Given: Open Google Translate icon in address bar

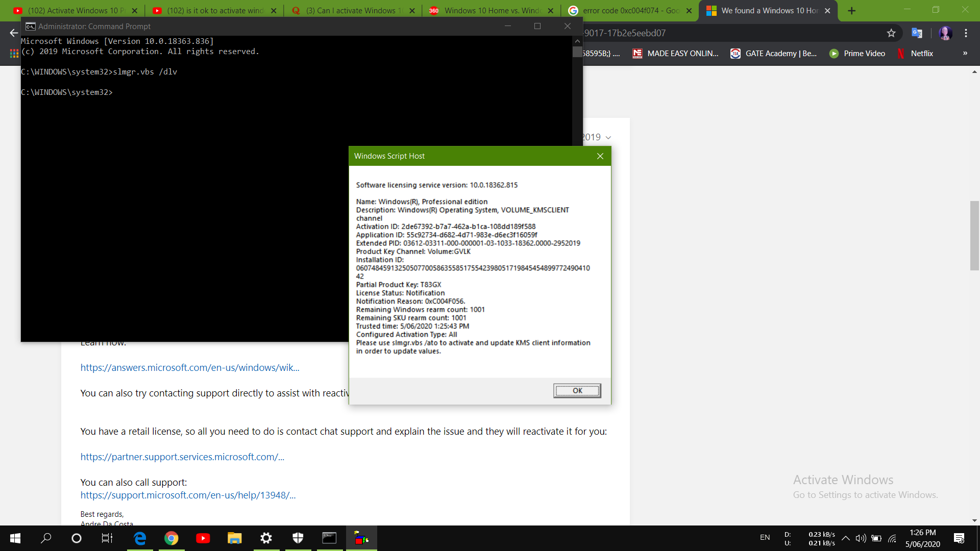Looking at the screenshot, I should pos(917,33).
